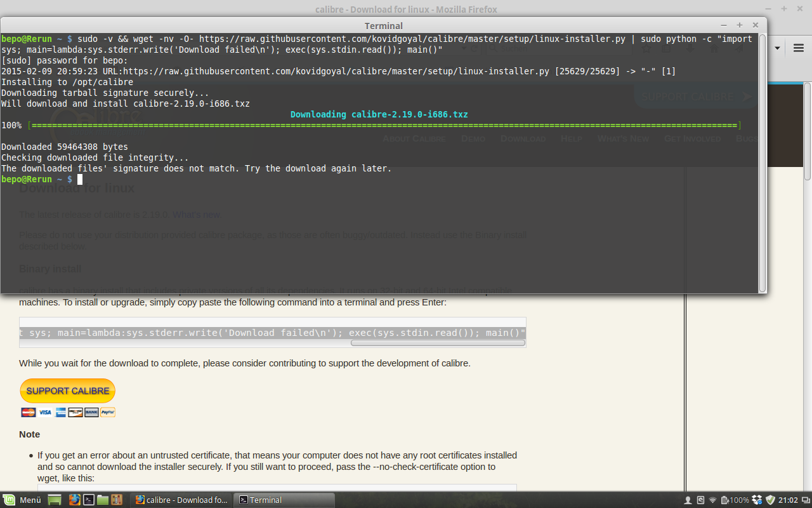This screenshot has width=812, height=508.
Task: Click the window list icon beside clock
Action: [x=804, y=500]
